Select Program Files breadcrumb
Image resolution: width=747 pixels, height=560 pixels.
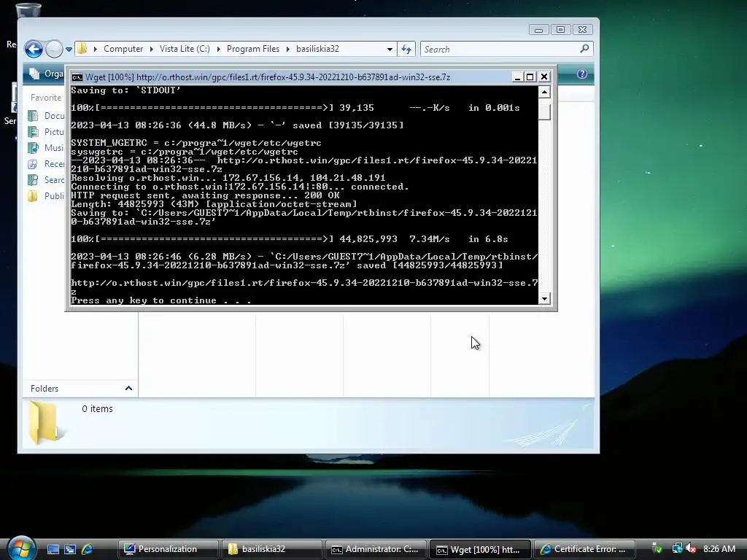tap(253, 49)
